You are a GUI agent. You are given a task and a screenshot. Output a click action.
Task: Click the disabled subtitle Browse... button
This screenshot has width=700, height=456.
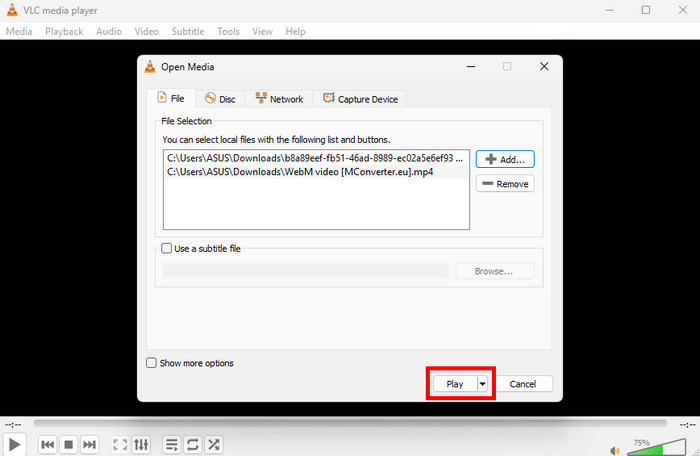(494, 271)
